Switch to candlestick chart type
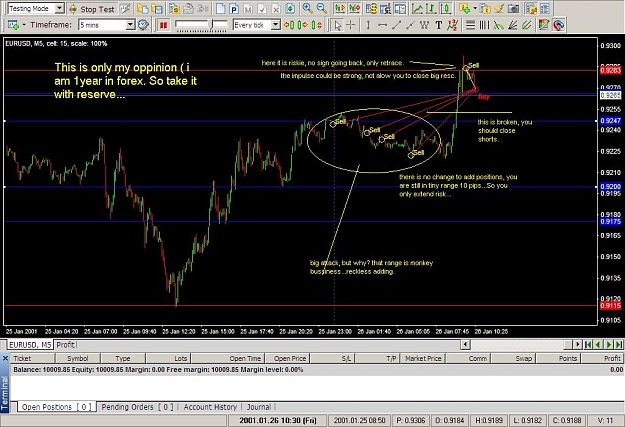625x428 pixels. click(x=446, y=8)
